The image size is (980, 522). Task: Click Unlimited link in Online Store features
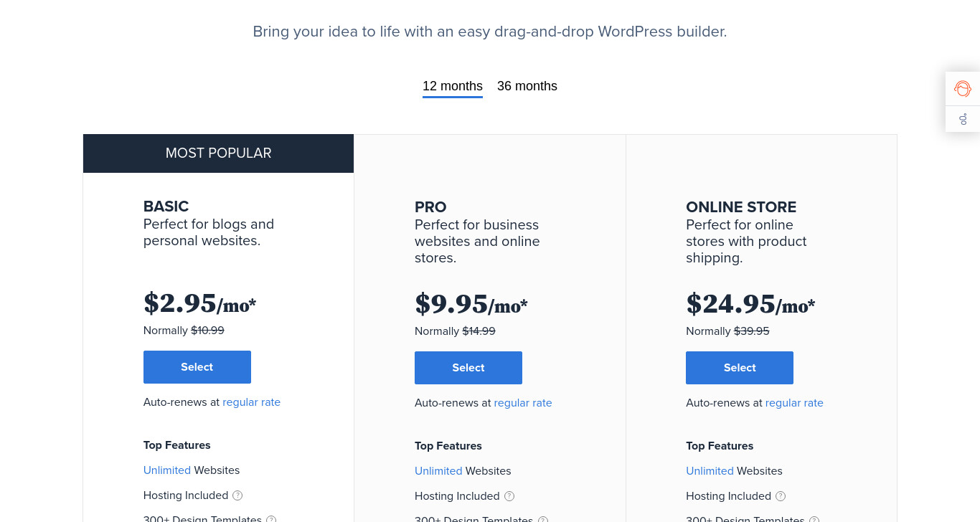click(x=710, y=471)
